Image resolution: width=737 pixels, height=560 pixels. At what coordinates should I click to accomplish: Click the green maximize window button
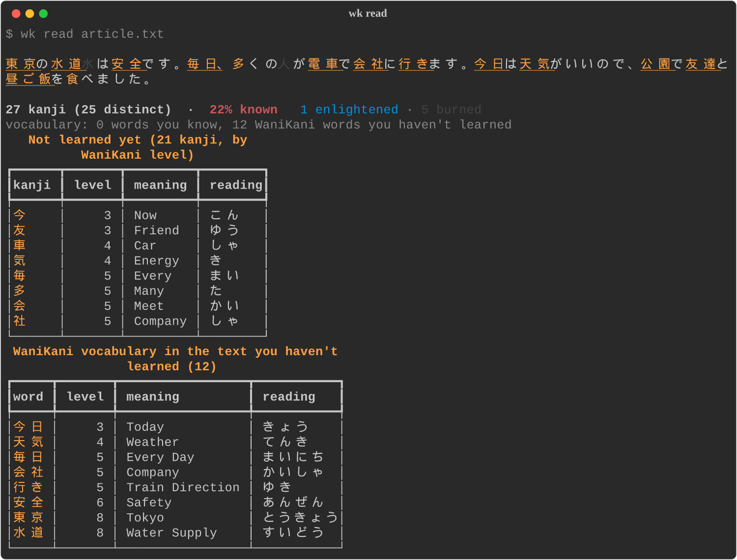click(x=43, y=14)
